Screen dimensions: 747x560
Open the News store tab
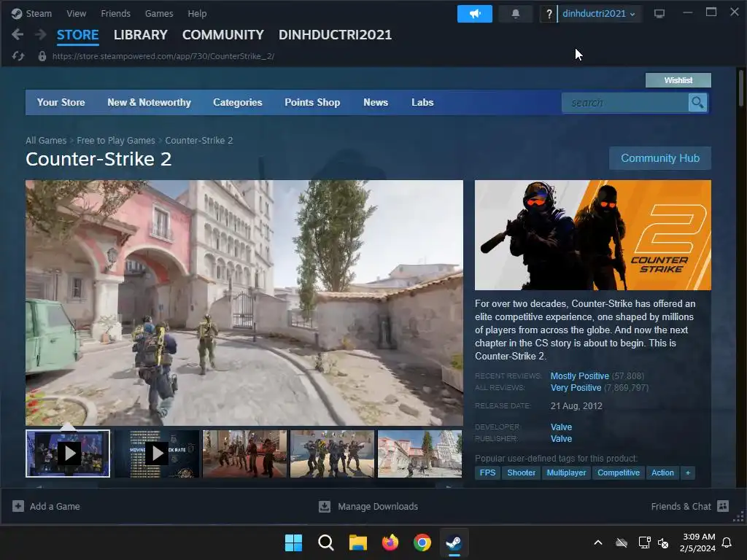376,102
